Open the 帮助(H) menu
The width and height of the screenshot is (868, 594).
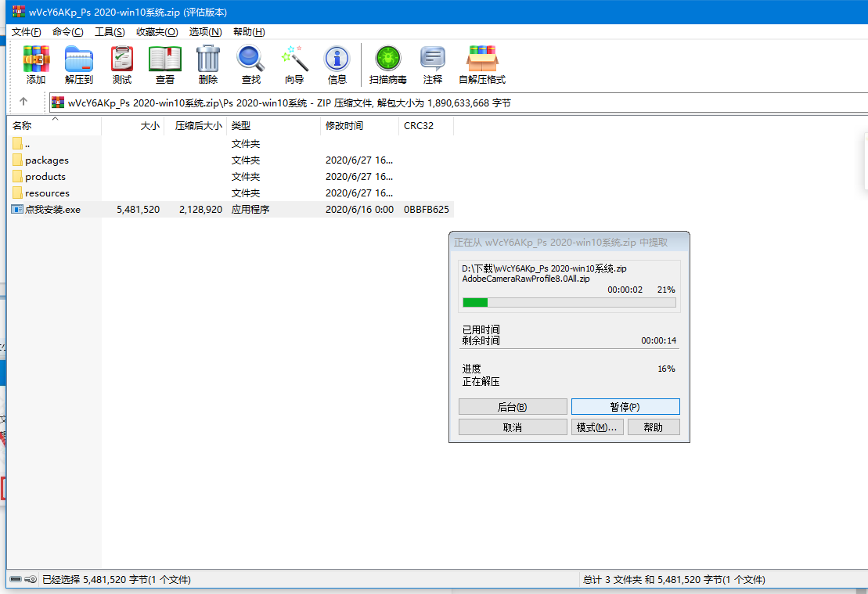(249, 32)
